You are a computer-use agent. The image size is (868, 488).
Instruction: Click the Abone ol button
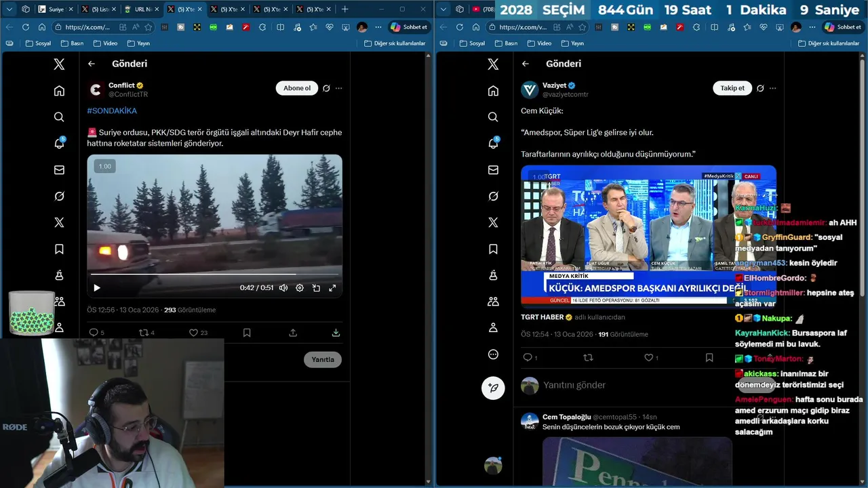(x=297, y=88)
